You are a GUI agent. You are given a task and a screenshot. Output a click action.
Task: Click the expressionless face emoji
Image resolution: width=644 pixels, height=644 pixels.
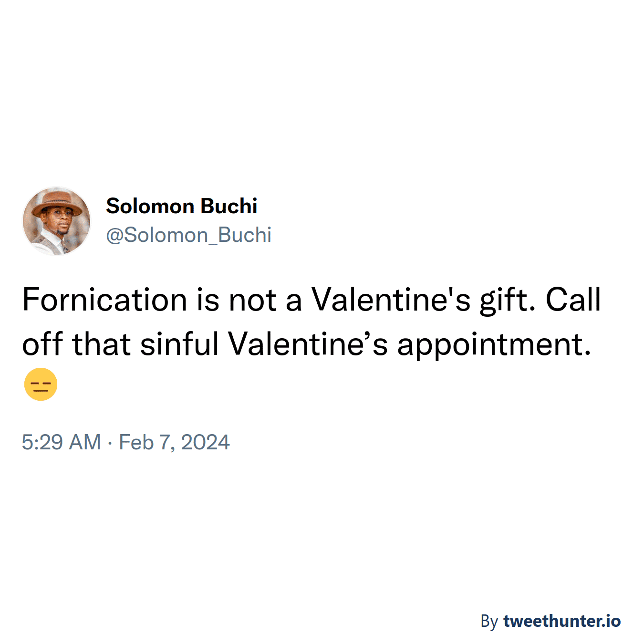41,384
